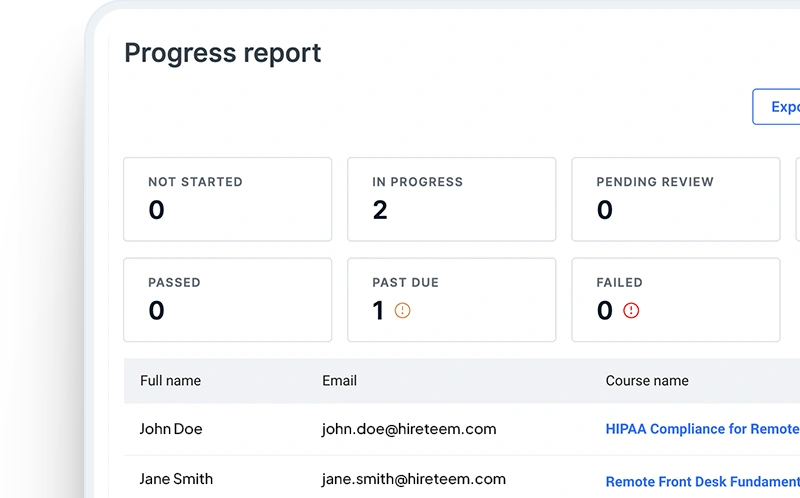The height and width of the screenshot is (498, 800).
Task: Click the red Failed alert icon
Action: (x=631, y=311)
